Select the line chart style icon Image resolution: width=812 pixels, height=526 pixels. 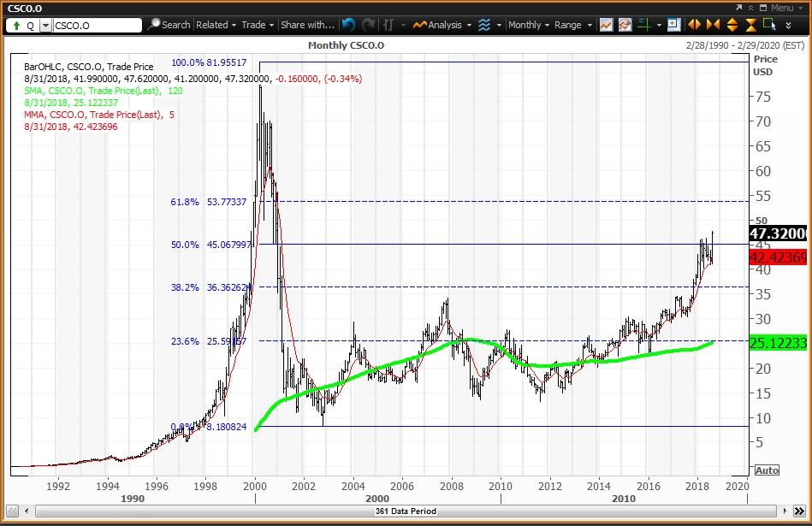pyautogui.click(x=605, y=25)
